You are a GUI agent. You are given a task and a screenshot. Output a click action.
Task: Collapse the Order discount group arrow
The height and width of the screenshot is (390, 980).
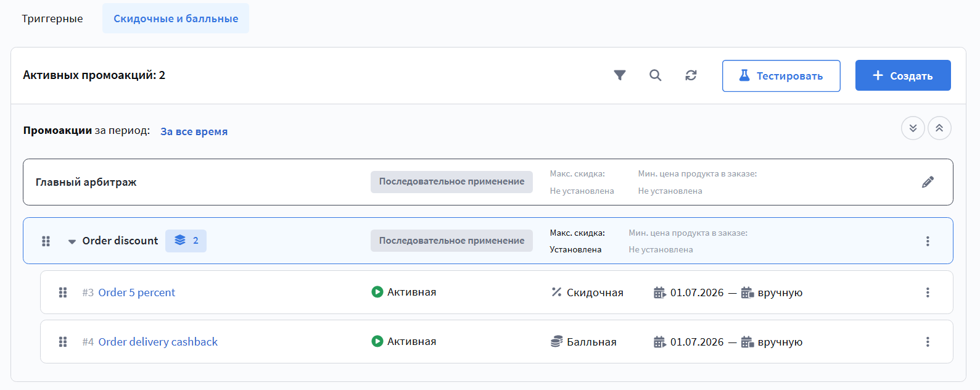click(x=72, y=241)
